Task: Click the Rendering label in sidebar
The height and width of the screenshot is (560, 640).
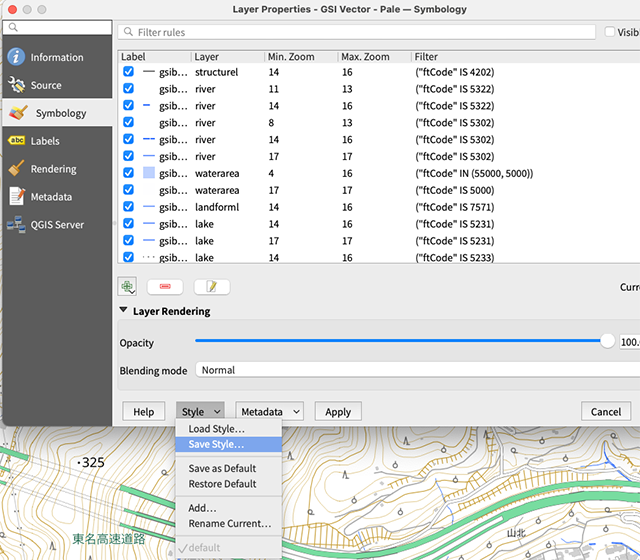Action: coord(53,169)
